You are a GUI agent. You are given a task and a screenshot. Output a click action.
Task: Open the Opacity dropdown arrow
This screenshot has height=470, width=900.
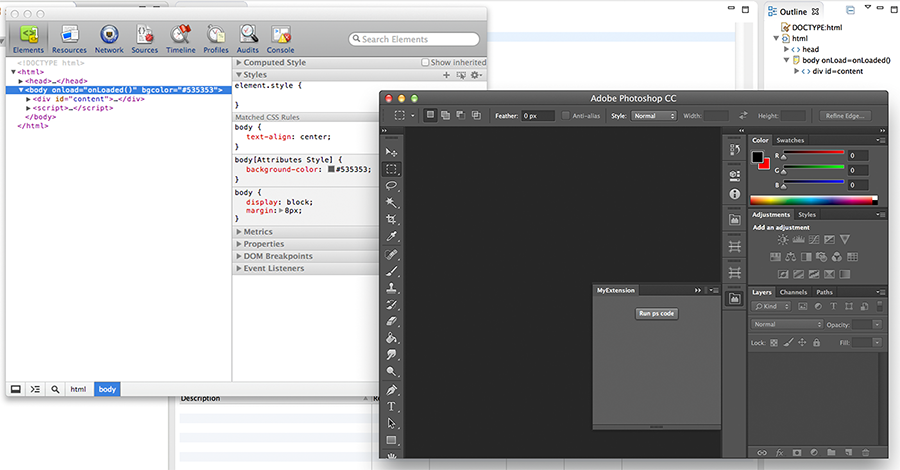tap(877, 325)
